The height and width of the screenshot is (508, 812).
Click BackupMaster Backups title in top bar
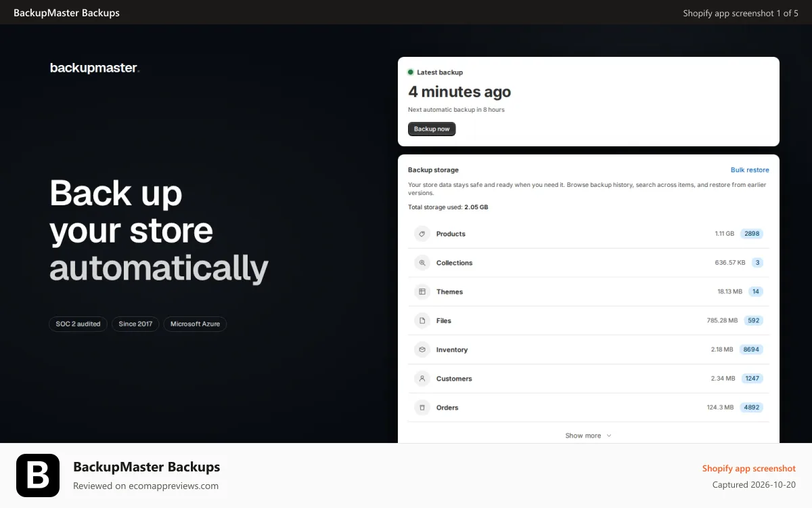[66, 13]
